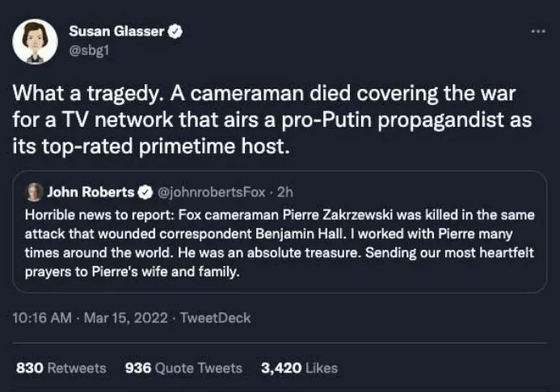
Task: Click Susan Glasser's profile avatar
Action: tap(36, 41)
